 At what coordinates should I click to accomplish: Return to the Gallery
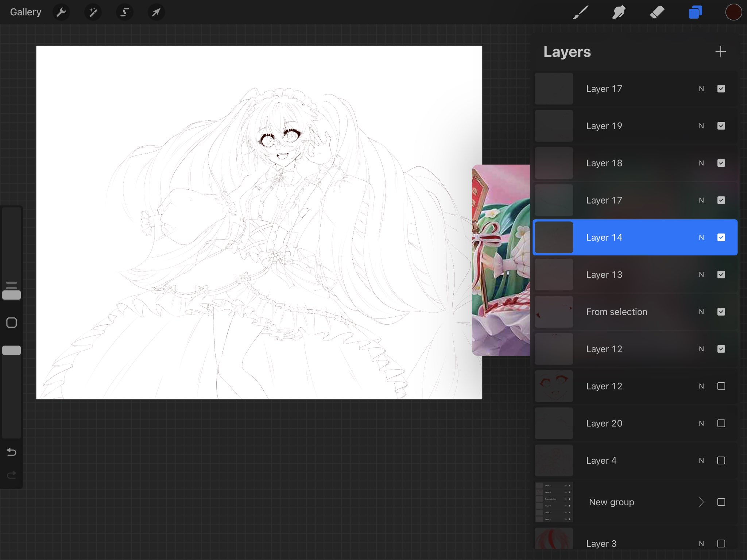click(26, 12)
